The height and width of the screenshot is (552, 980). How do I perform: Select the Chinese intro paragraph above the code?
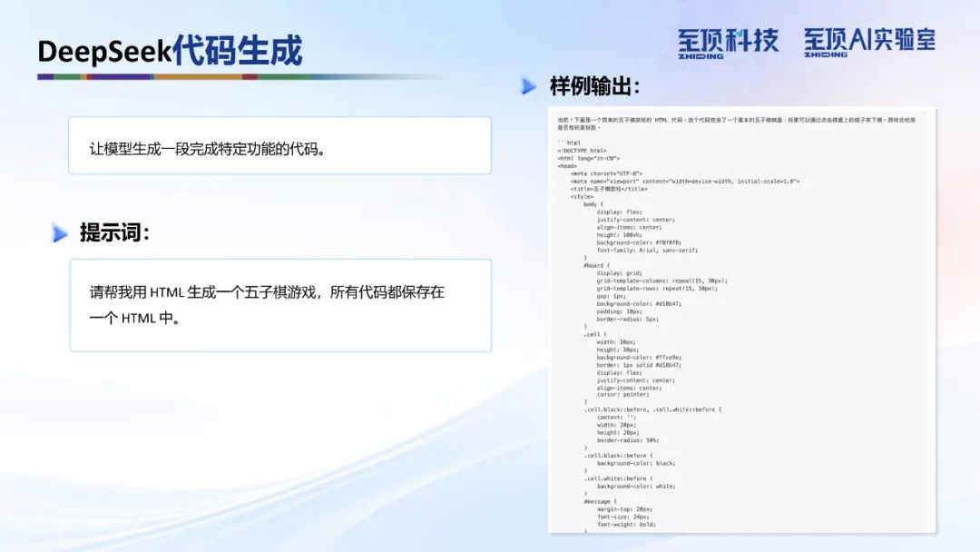[736, 123]
